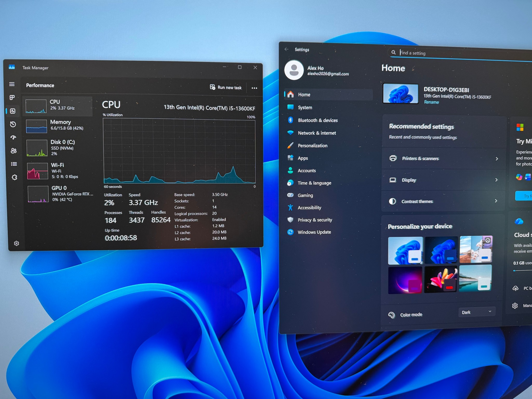Go to Processes page in Task Manager
This screenshot has height=399, width=532.
pyautogui.click(x=12, y=97)
